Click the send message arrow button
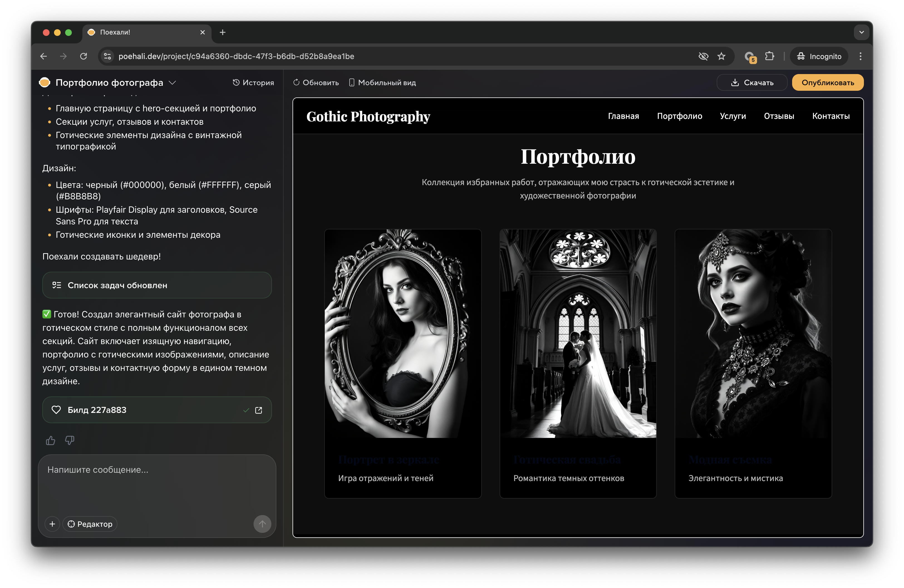 pyautogui.click(x=262, y=524)
